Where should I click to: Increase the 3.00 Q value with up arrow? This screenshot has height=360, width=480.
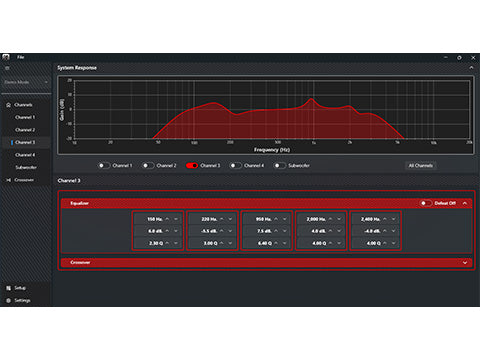point(222,243)
